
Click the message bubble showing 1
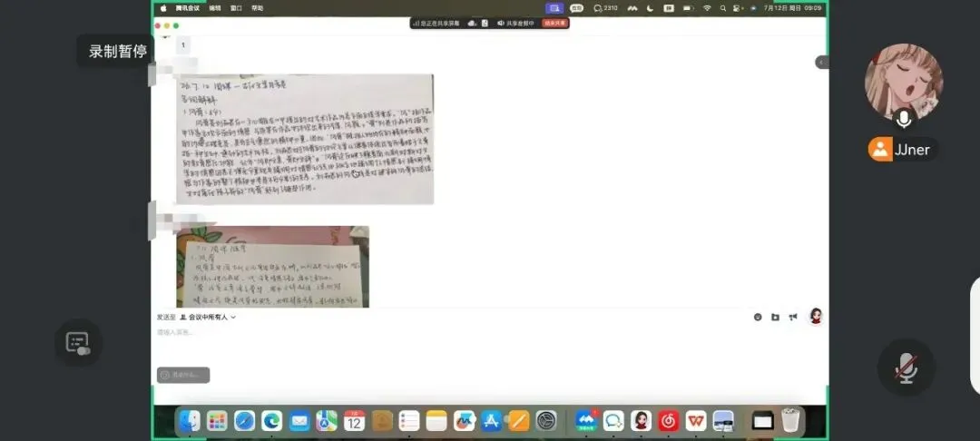click(183, 45)
